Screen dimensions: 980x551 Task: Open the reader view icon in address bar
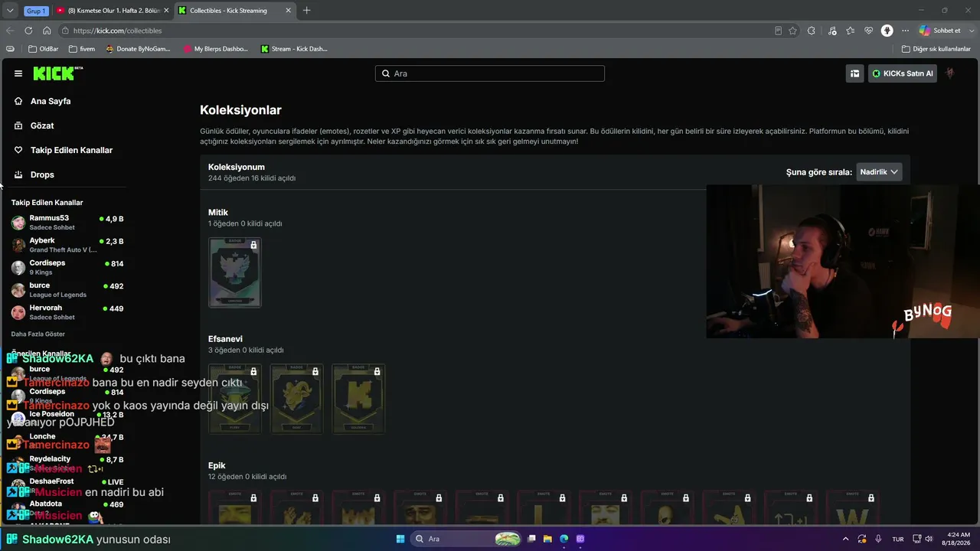[x=778, y=31]
